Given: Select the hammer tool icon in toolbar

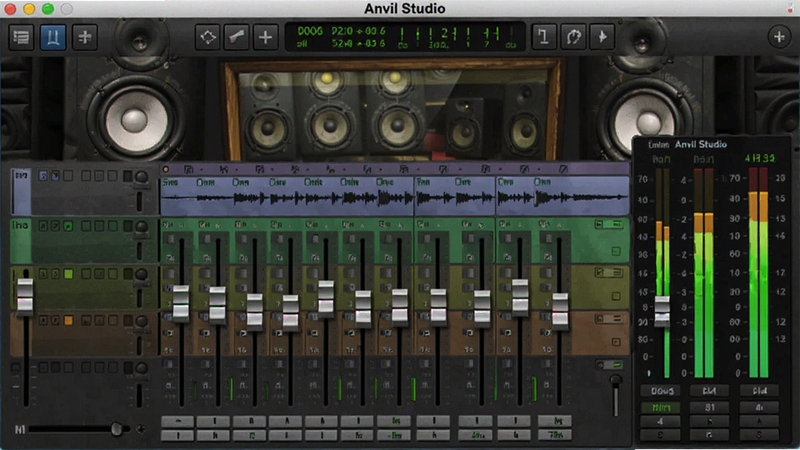Looking at the screenshot, I should [236, 37].
